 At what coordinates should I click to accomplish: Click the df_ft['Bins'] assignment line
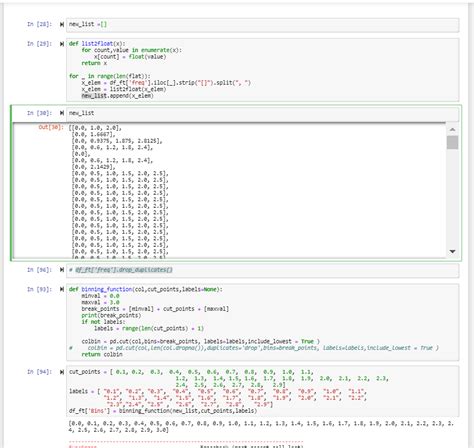(x=163, y=411)
